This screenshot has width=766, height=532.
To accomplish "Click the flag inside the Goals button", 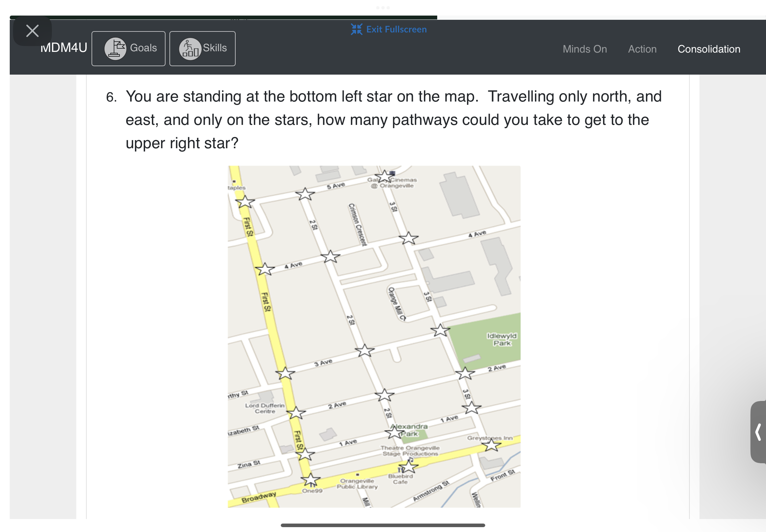I will (115, 48).
